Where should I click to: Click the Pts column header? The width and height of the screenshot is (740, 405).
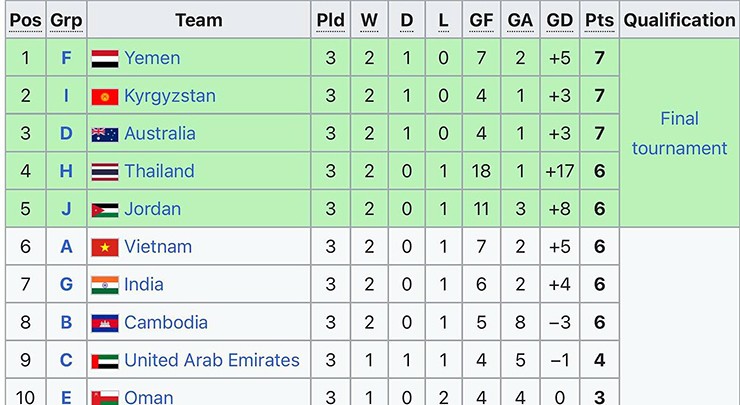pyautogui.click(x=599, y=20)
